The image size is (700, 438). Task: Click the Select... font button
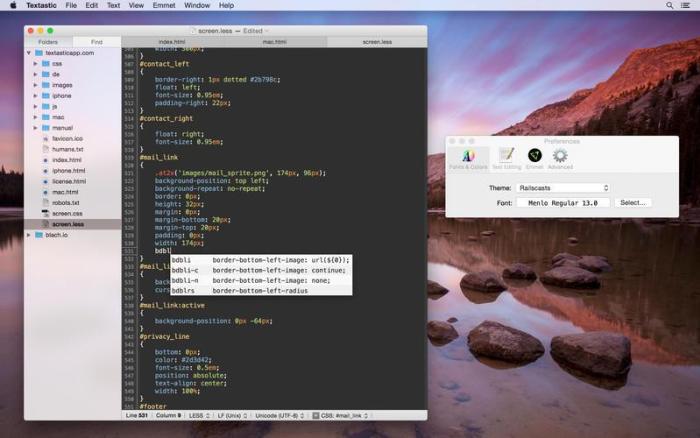633,202
